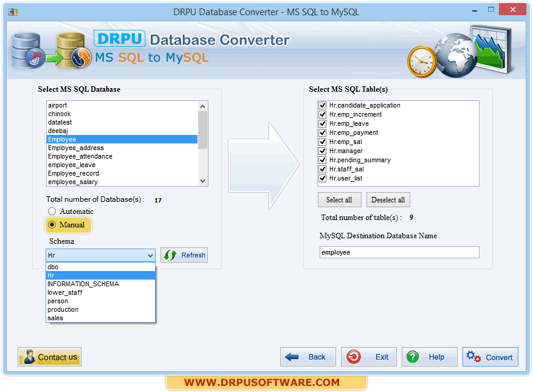Click the red exit power icon
The width and height of the screenshot is (533, 392).
(x=354, y=357)
